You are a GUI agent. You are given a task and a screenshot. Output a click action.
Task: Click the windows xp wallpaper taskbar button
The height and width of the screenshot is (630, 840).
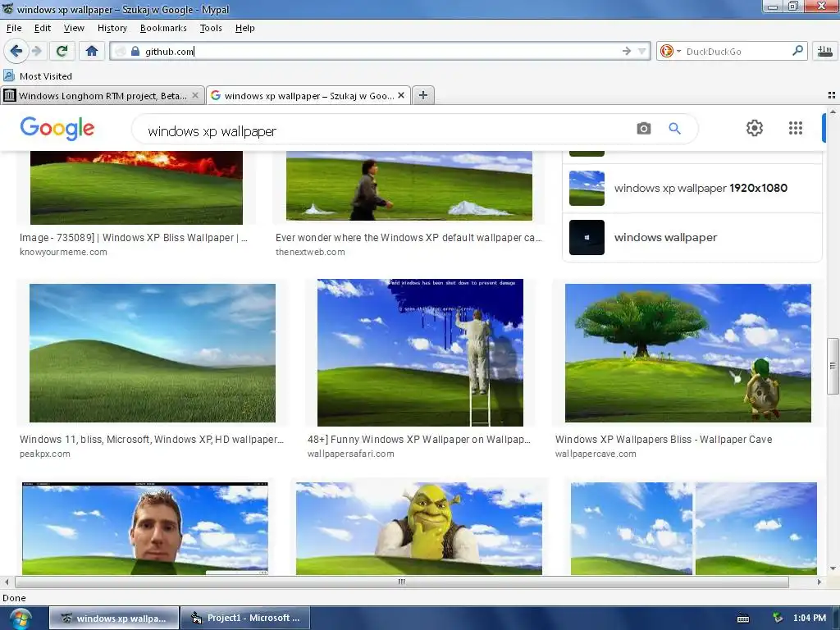[114, 618]
